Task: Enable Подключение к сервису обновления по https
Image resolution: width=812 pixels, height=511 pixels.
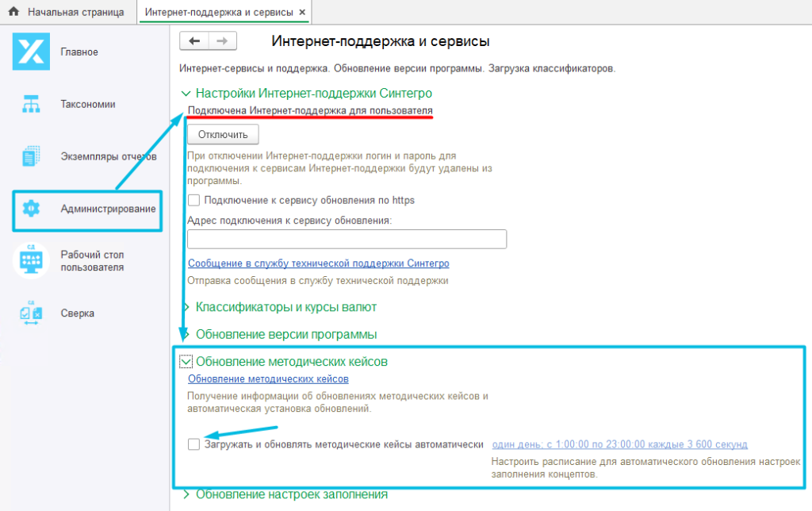Action: [193, 200]
